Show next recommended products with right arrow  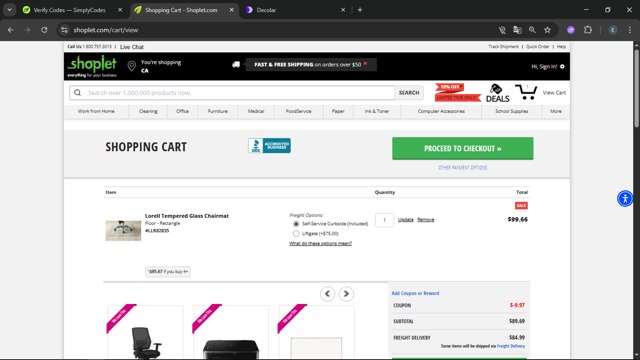tap(346, 294)
